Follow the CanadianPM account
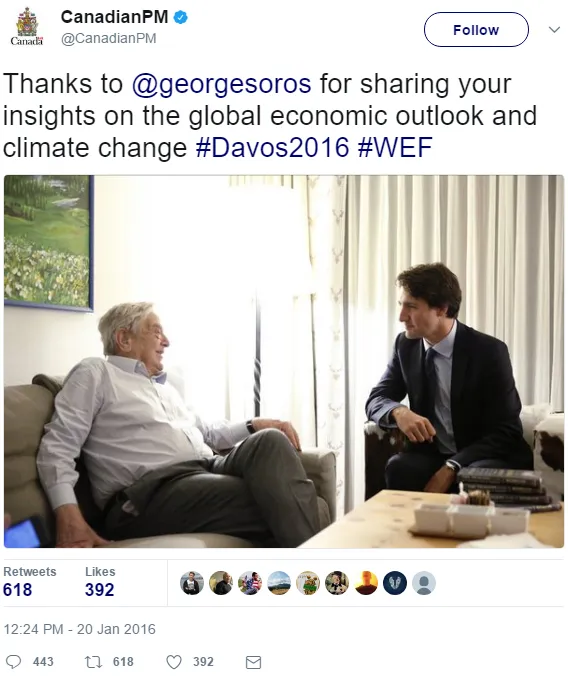 pyautogui.click(x=476, y=29)
